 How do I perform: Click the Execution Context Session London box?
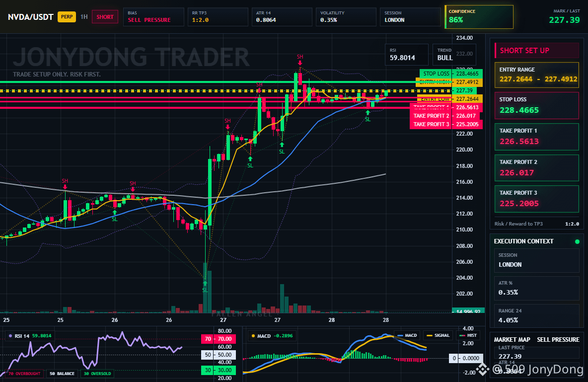[537, 260]
